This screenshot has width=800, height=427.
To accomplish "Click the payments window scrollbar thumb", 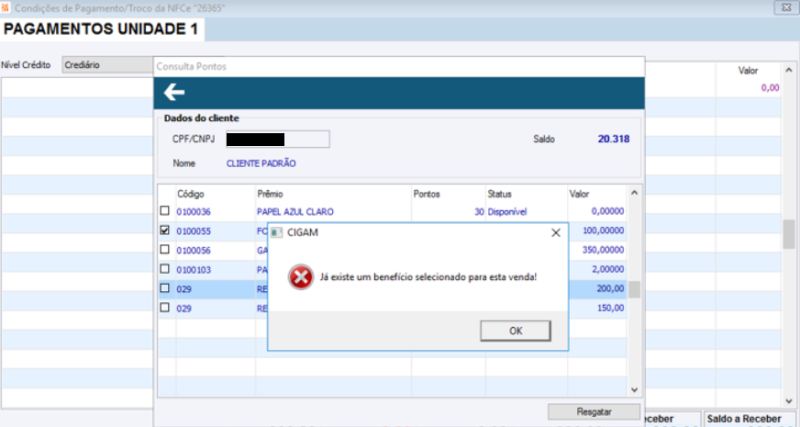I will click(789, 234).
